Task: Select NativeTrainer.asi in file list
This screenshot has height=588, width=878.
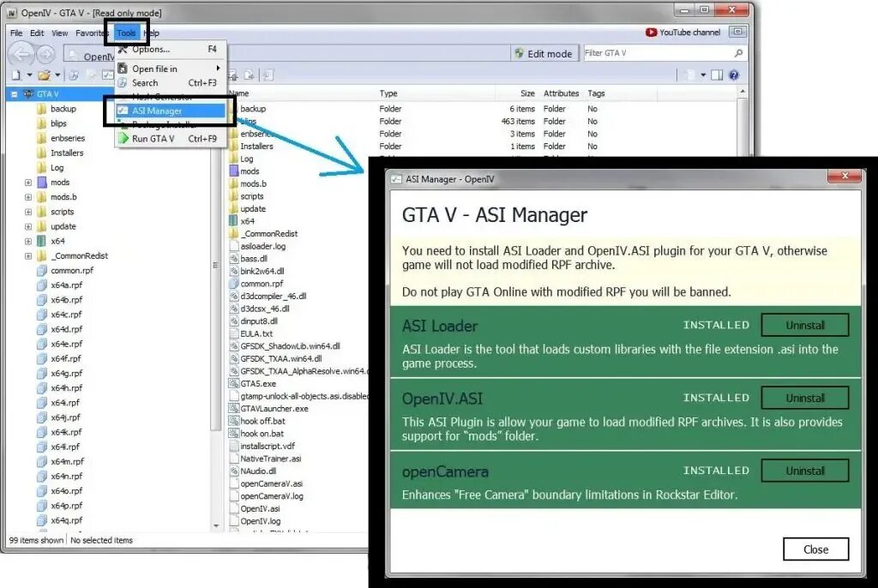Action: 270,459
